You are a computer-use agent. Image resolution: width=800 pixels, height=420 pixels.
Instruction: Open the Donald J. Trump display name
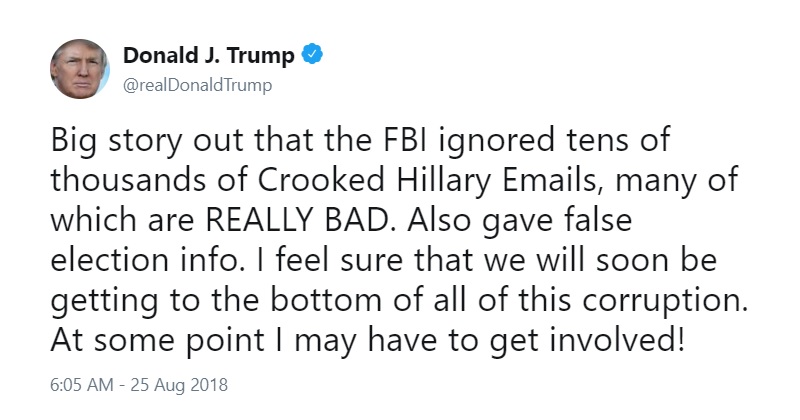[209, 55]
